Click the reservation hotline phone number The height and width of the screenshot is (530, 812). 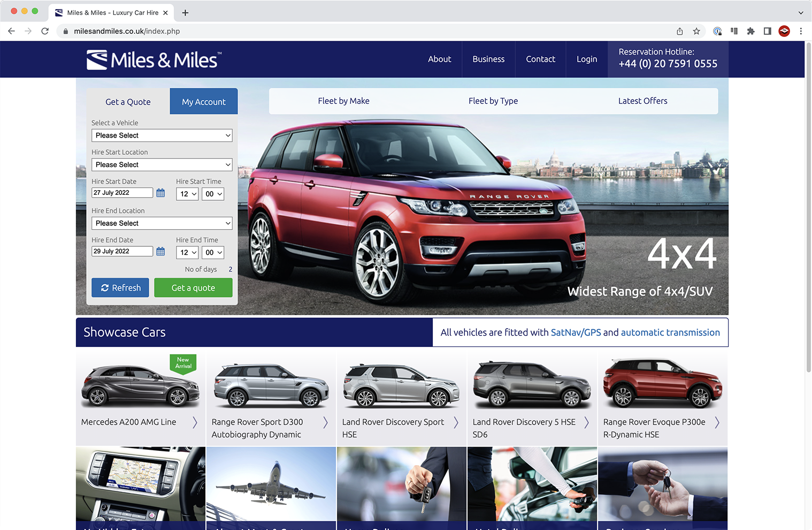pyautogui.click(x=668, y=64)
